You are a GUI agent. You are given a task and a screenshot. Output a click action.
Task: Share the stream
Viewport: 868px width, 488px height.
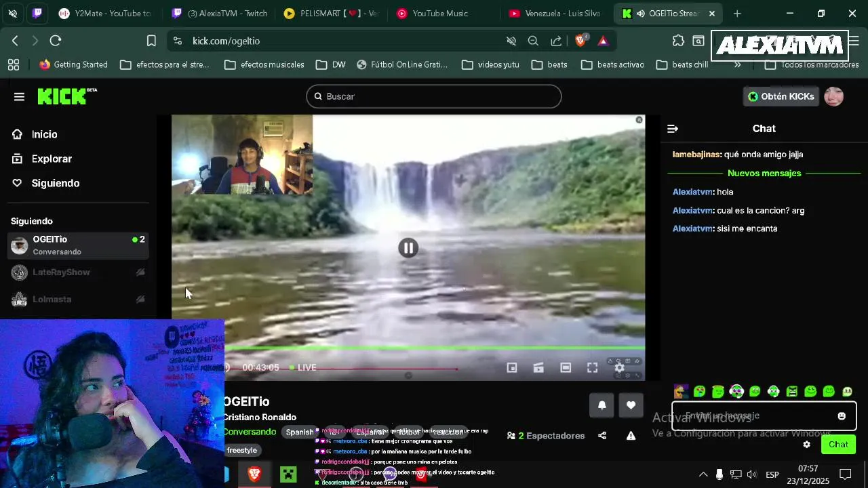click(602, 436)
